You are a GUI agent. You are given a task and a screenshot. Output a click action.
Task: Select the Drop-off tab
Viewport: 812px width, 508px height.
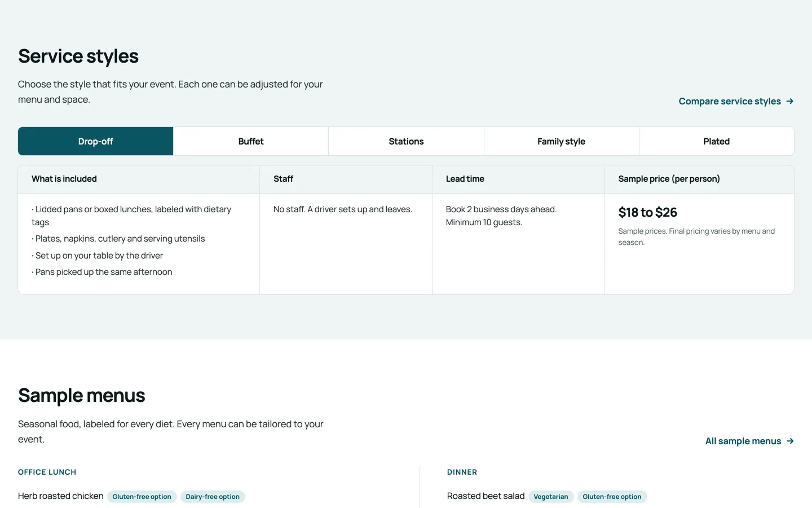pyautogui.click(x=96, y=141)
